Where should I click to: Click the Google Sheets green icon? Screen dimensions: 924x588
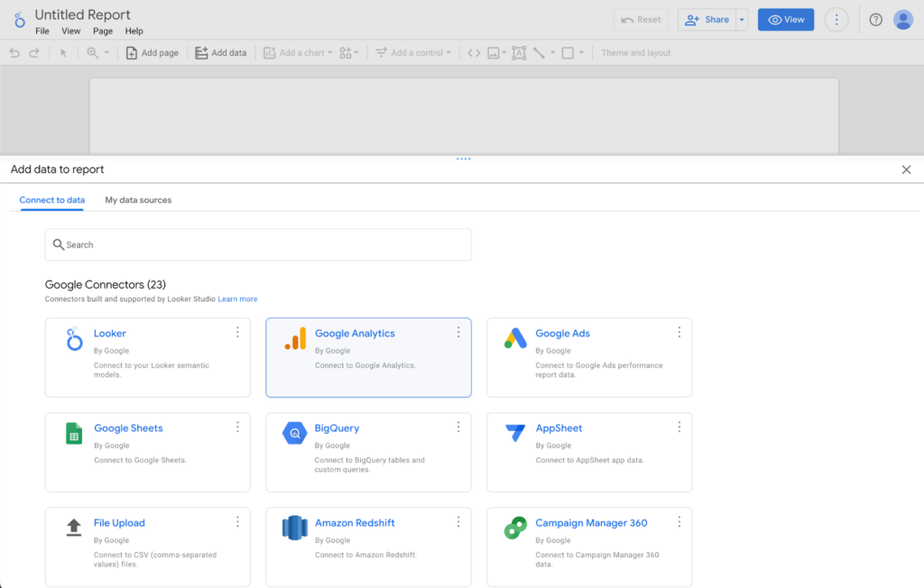click(x=74, y=434)
